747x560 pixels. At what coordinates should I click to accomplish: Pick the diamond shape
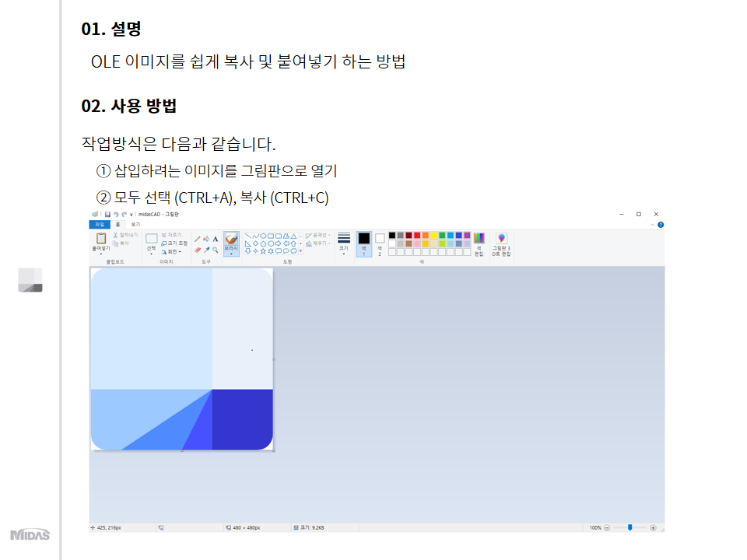tap(255, 243)
